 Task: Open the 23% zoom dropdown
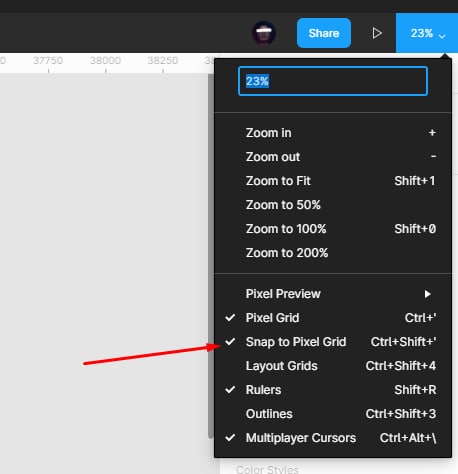427,33
